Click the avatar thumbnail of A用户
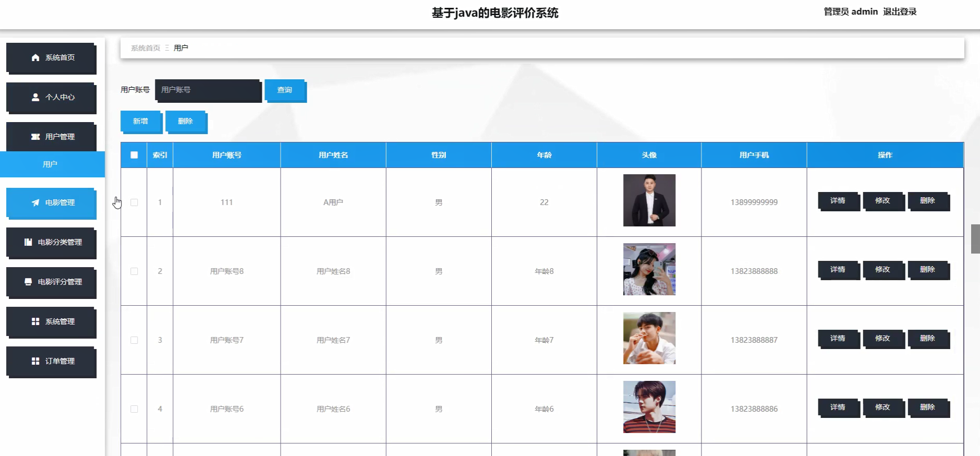 pyautogui.click(x=649, y=200)
